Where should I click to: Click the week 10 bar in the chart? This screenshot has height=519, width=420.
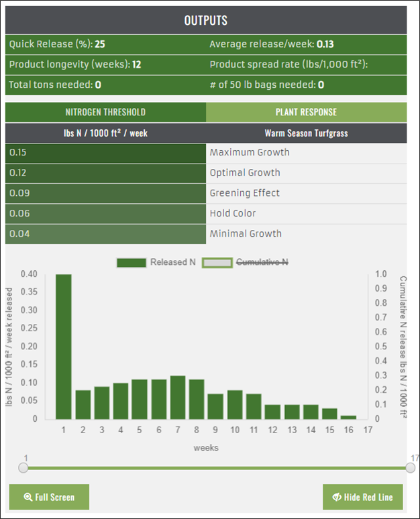coord(235,405)
